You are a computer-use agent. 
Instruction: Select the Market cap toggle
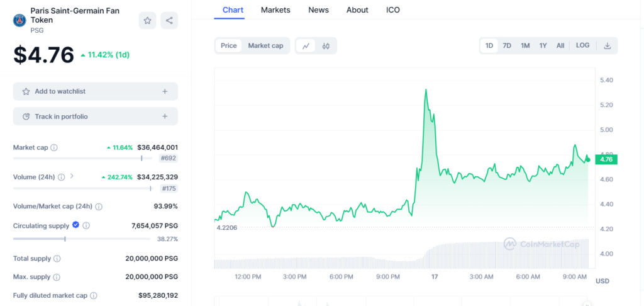265,46
